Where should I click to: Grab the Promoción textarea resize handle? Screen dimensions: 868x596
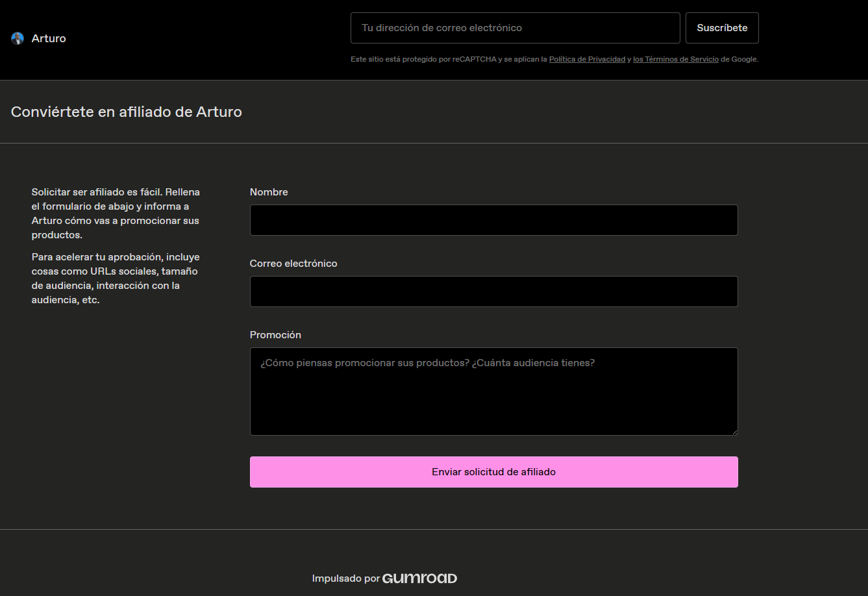pyautogui.click(x=734, y=432)
